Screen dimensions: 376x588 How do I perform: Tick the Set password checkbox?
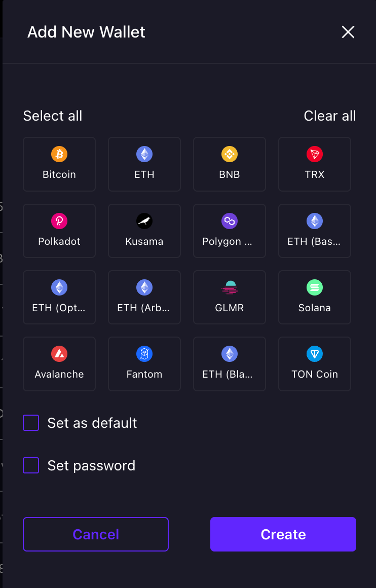click(31, 465)
